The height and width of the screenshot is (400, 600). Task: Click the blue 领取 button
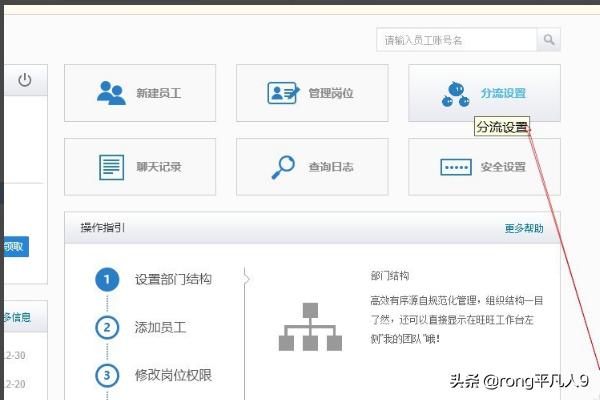(14, 246)
